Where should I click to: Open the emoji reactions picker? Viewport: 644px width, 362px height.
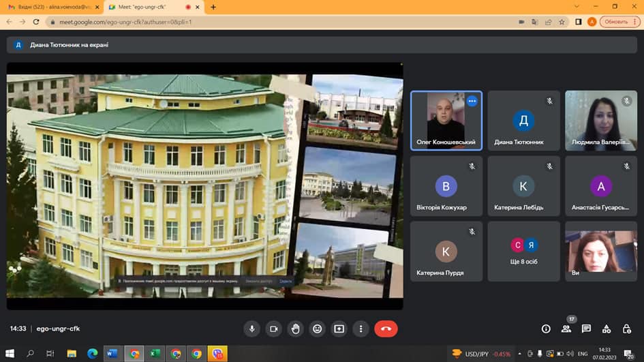317,329
